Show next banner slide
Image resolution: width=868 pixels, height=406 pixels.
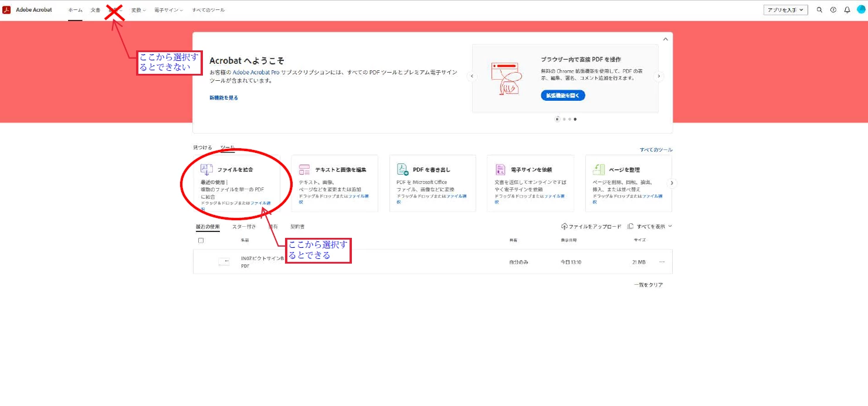659,76
